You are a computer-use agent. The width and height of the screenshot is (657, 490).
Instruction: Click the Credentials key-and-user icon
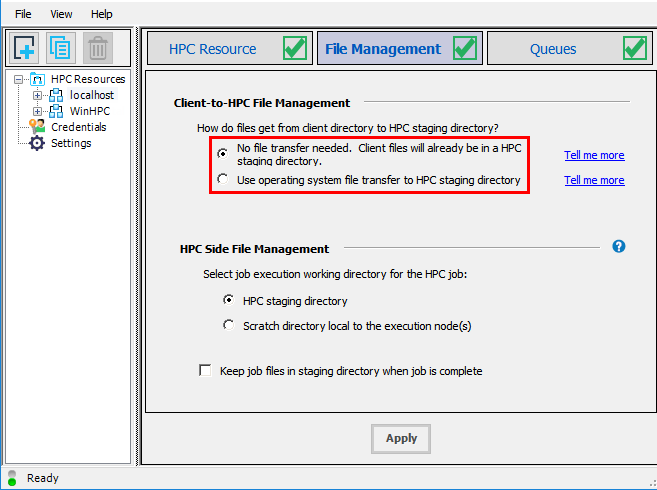point(37,127)
